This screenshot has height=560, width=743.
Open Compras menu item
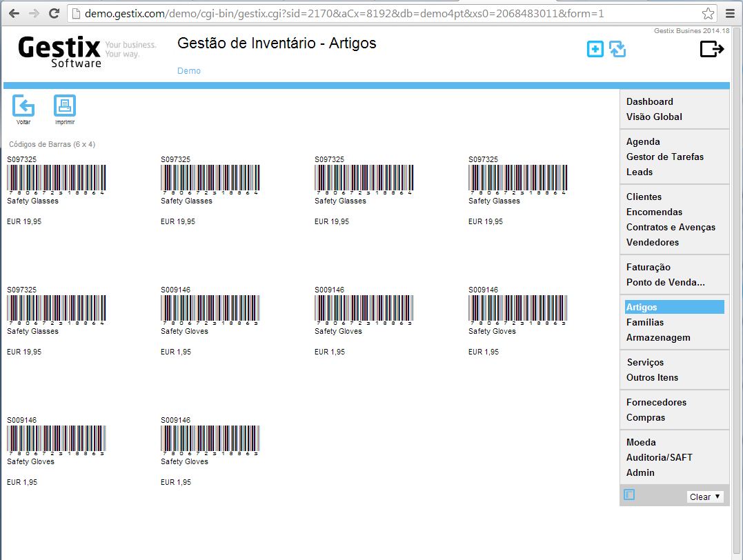tap(646, 417)
